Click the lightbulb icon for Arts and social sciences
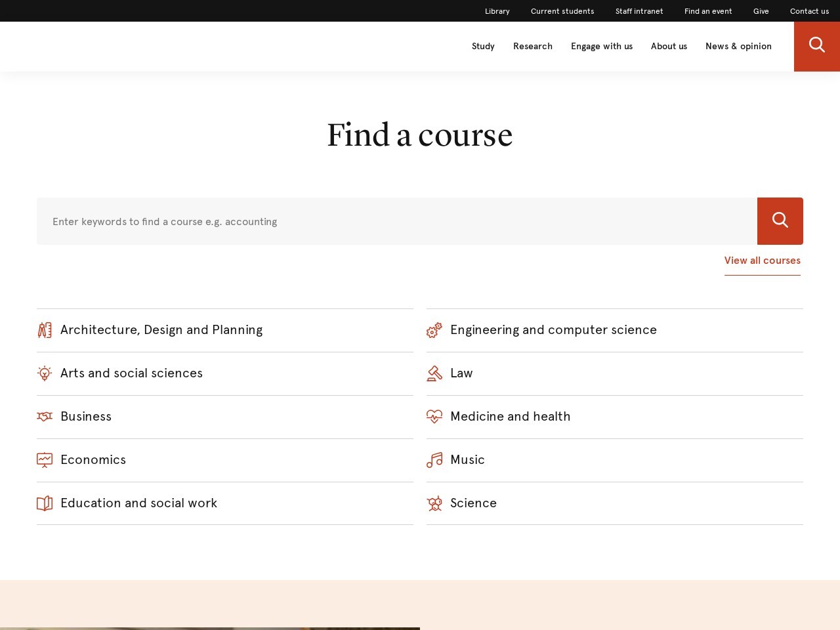Viewport: 840px width, 630px height. (x=45, y=373)
